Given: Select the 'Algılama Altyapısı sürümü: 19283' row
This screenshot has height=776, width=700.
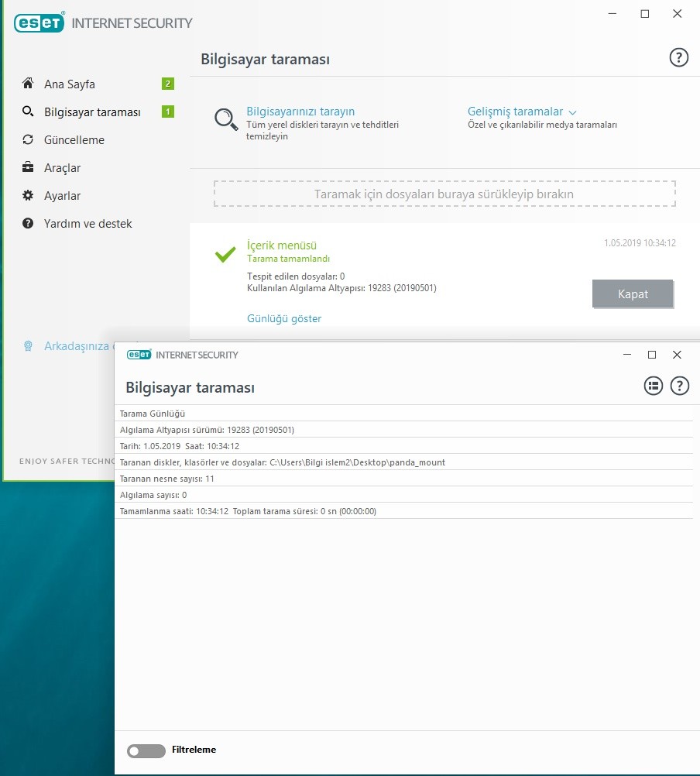Looking at the screenshot, I should point(403,430).
